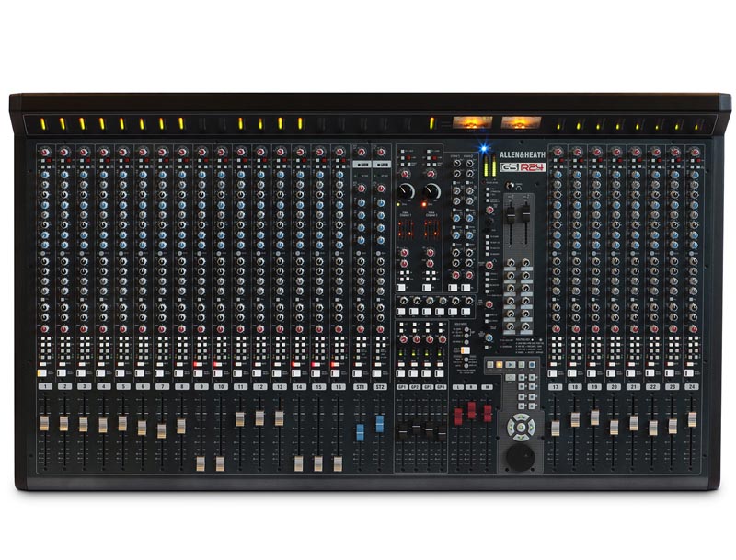Grab the blue ST1 fader

pos(360,432)
